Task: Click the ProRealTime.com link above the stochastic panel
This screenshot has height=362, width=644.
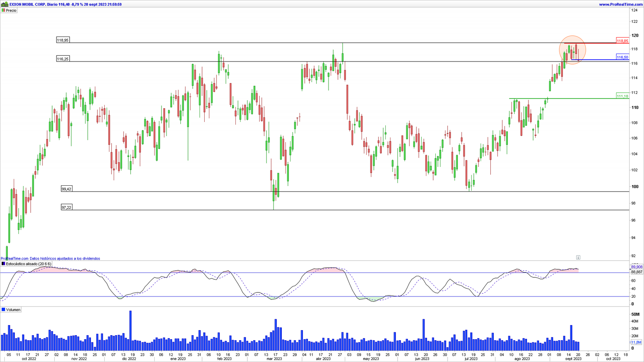Action: click(x=14, y=258)
